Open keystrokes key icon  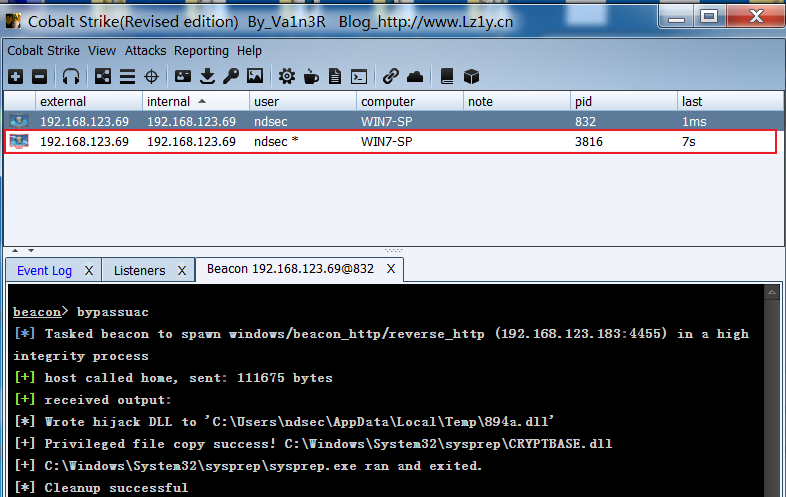[231, 76]
